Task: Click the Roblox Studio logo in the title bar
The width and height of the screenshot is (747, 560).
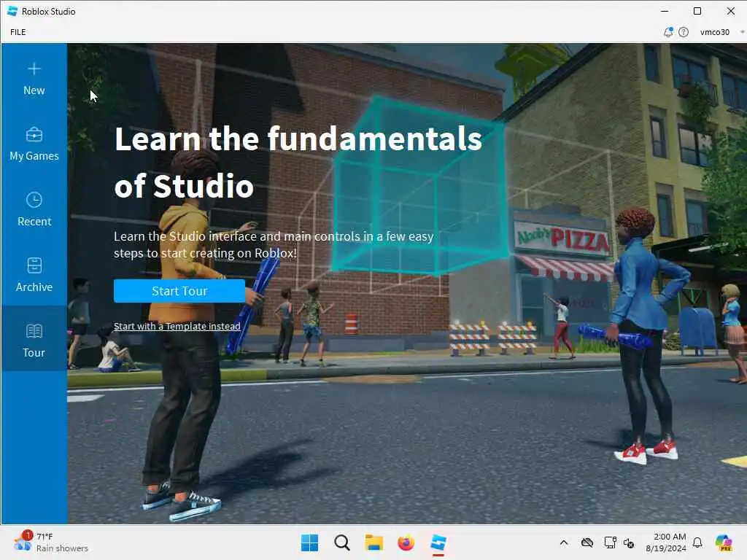Action: pos(12,11)
